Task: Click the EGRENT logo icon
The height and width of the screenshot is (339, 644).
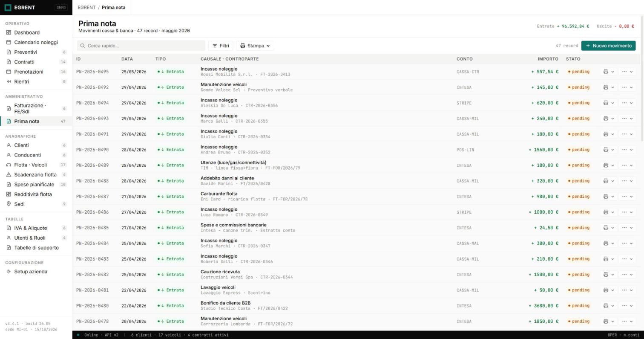Action: click(8, 8)
